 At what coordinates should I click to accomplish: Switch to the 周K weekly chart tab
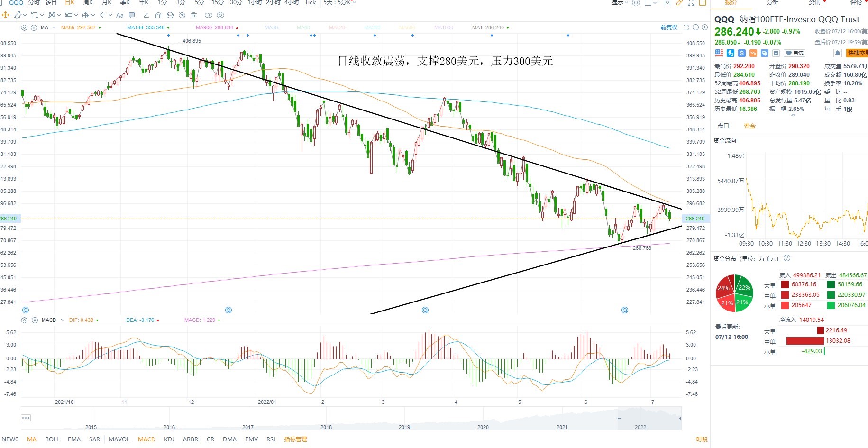(x=88, y=2)
